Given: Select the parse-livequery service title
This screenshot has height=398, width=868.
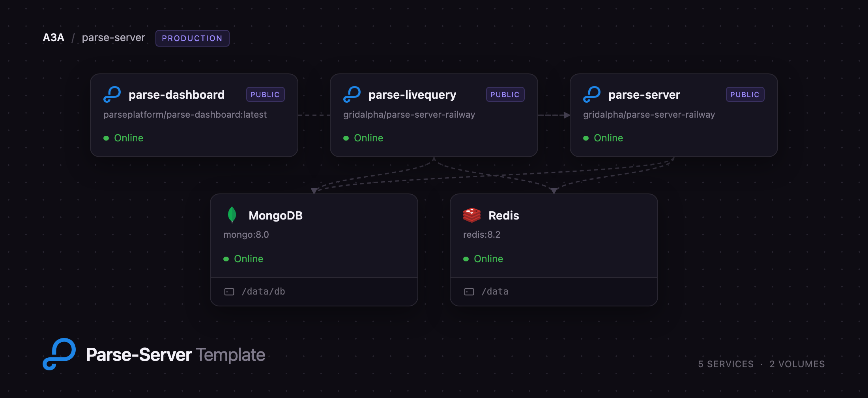Looking at the screenshot, I should pyautogui.click(x=412, y=95).
